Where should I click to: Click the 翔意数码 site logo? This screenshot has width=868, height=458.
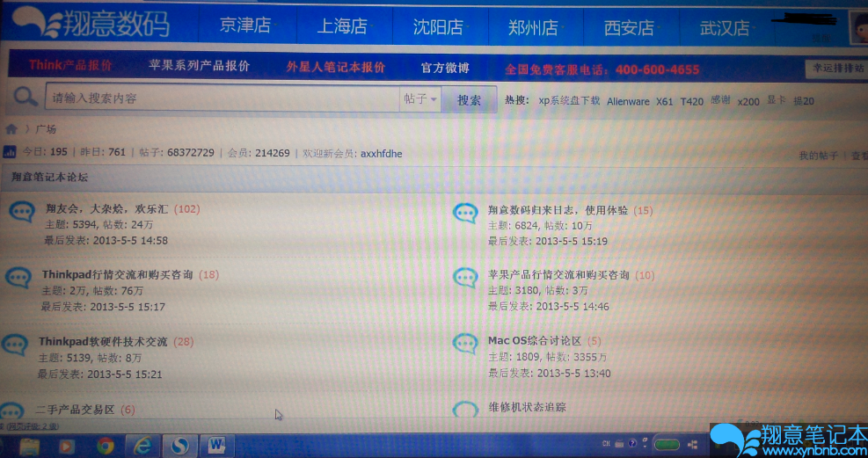click(x=91, y=24)
